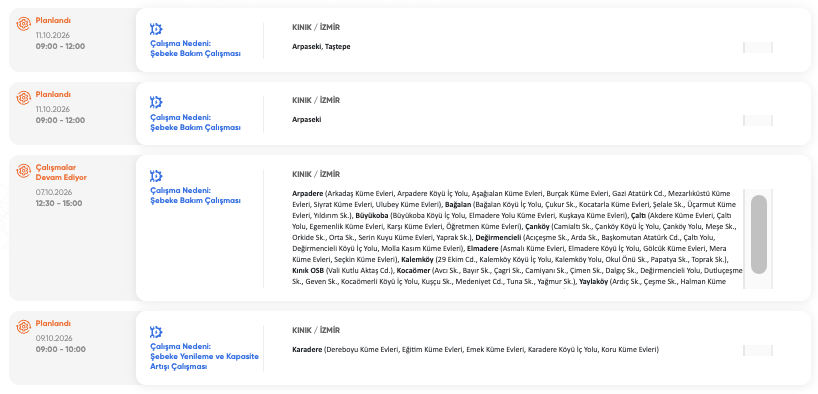Click 'Şebeke Yenileme ve Kapasite Artışı Çalışması' reason text
The height and width of the screenshot is (394, 818).
(x=204, y=362)
